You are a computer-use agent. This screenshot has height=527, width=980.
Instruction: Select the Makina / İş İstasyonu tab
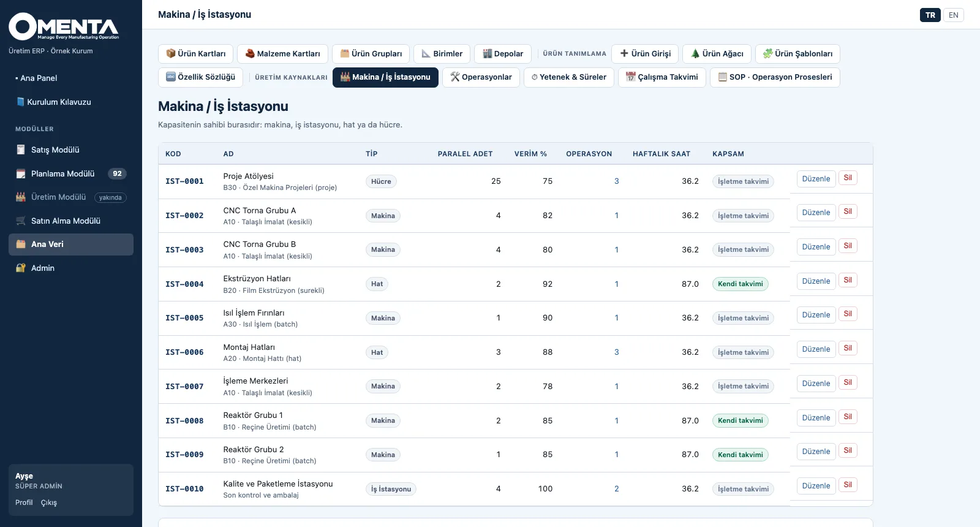click(x=385, y=77)
